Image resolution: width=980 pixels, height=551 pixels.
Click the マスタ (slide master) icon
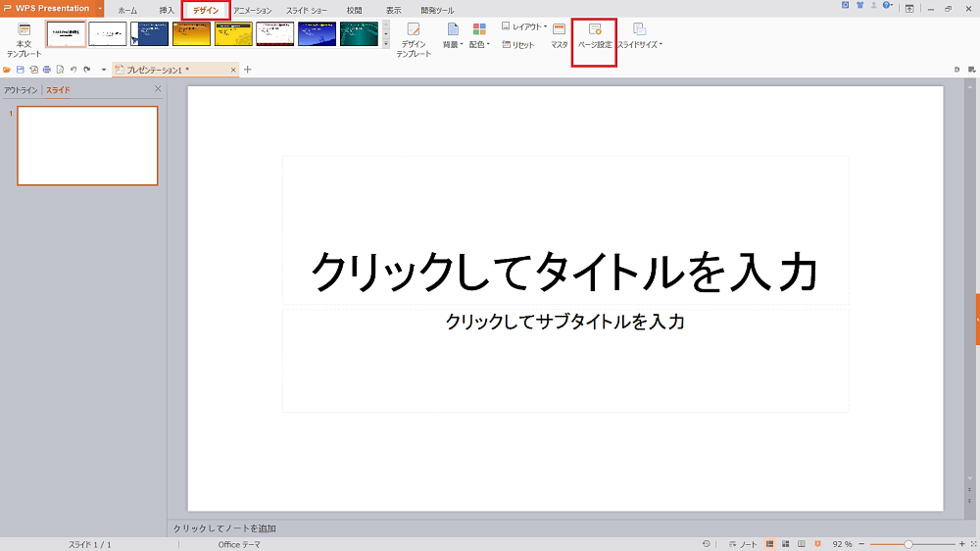560,36
